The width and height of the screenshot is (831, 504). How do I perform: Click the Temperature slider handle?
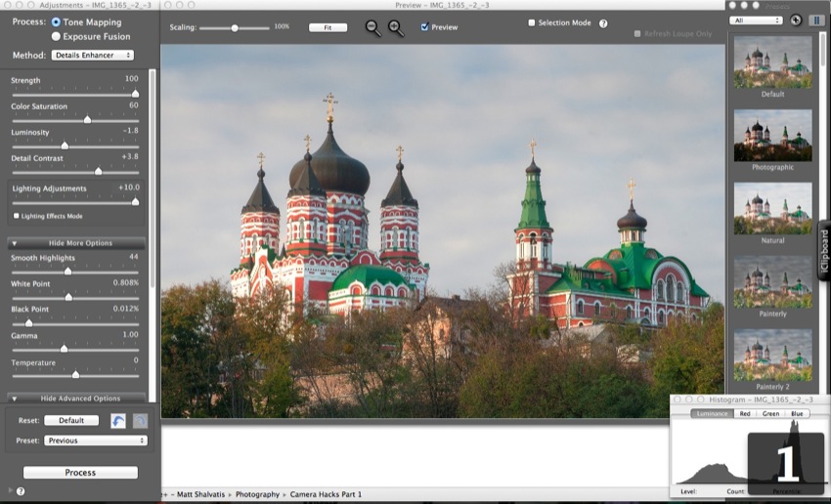[76, 374]
